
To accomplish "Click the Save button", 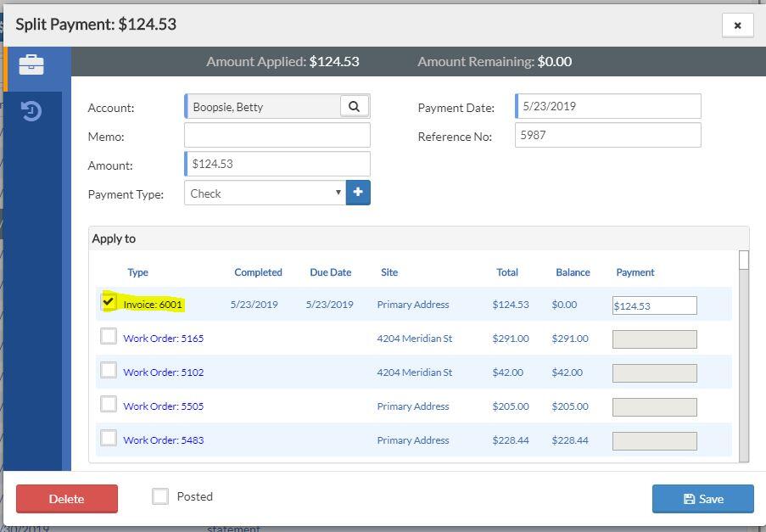I will (702, 499).
